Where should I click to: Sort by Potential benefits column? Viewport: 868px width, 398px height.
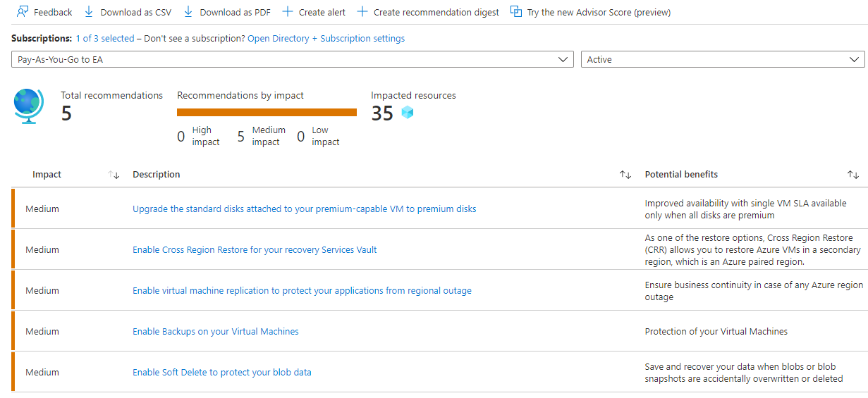852,175
